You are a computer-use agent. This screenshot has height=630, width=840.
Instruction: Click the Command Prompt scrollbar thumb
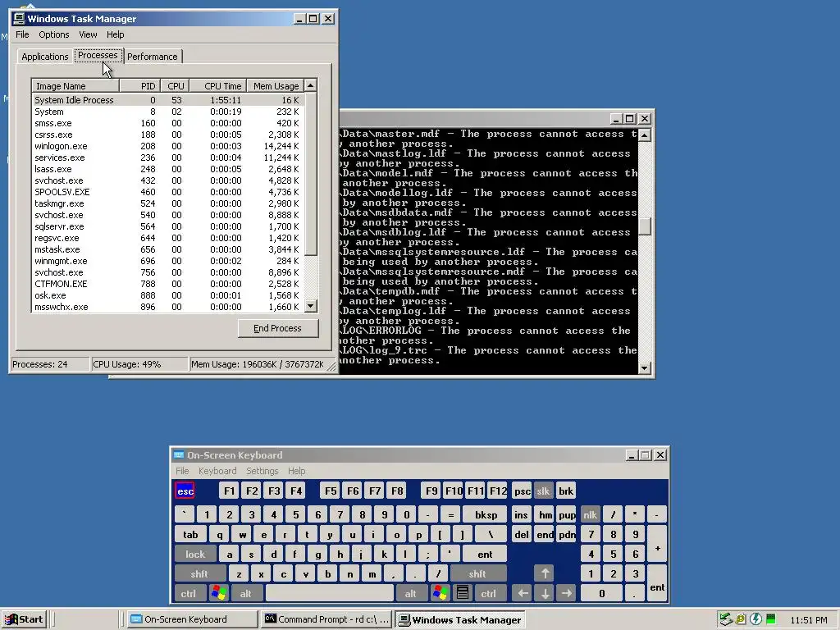coord(645,226)
